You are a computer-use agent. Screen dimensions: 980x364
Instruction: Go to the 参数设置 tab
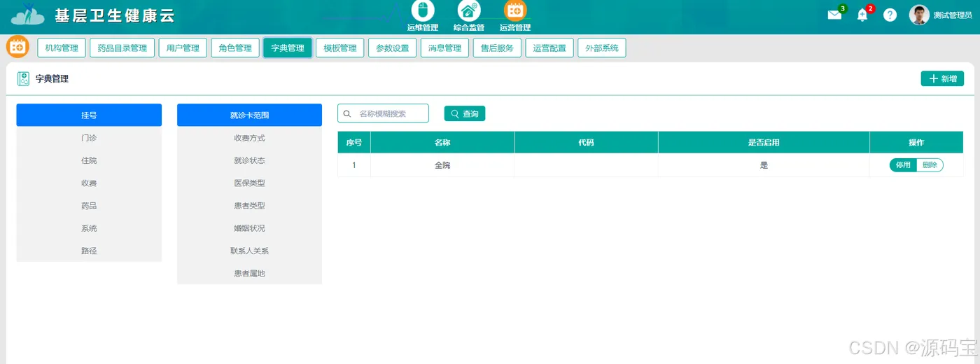pos(392,48)
